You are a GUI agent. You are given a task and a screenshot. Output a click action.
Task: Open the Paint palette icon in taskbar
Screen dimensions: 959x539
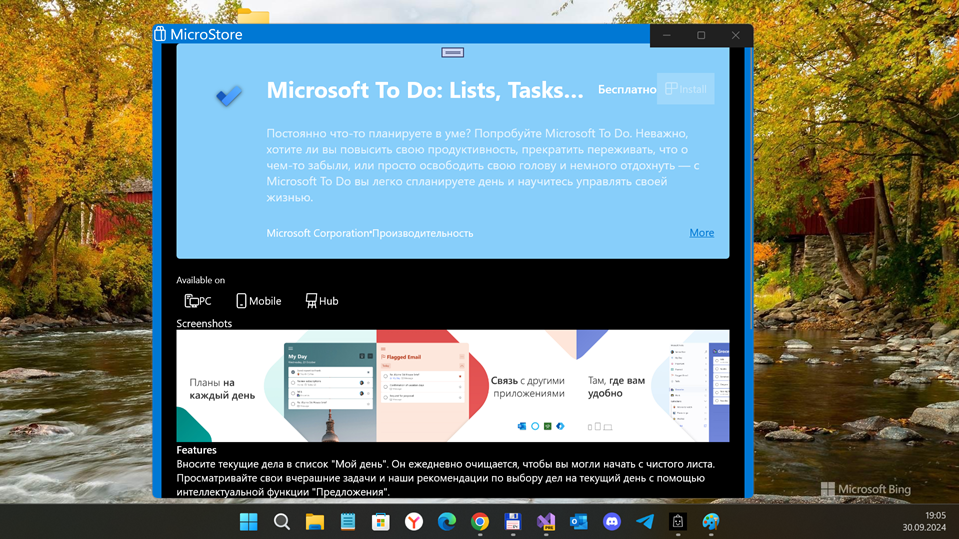(711, 522)
